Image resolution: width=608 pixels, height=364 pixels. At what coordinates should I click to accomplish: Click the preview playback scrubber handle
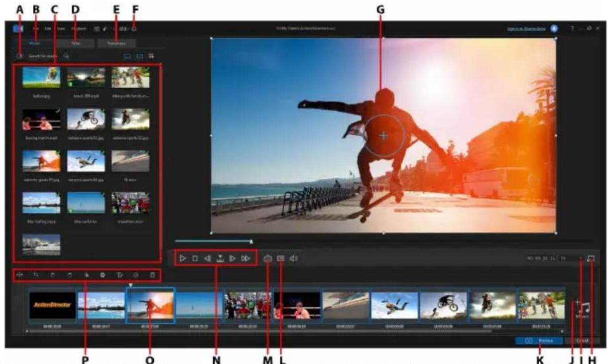click(251, 242)
